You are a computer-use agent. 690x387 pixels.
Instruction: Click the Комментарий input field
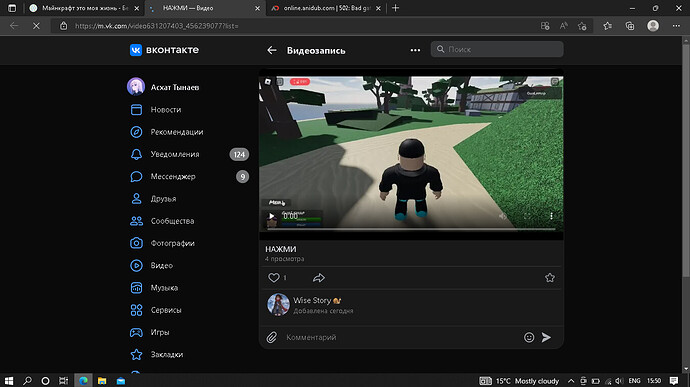click(400, 337)
